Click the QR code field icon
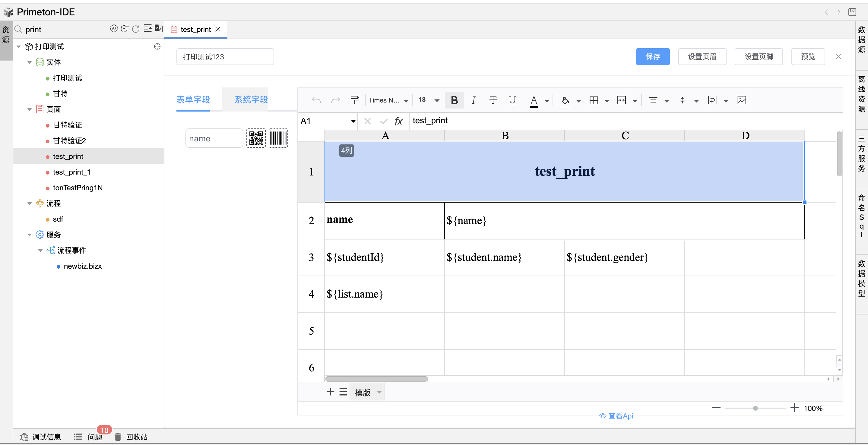This screenshot has width=868, height=445. pos(256,138)
